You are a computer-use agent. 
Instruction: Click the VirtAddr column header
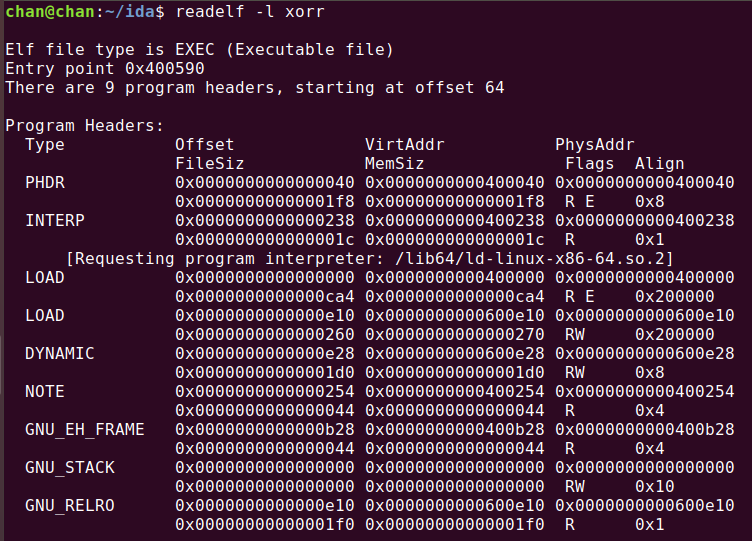coord(405,144)
